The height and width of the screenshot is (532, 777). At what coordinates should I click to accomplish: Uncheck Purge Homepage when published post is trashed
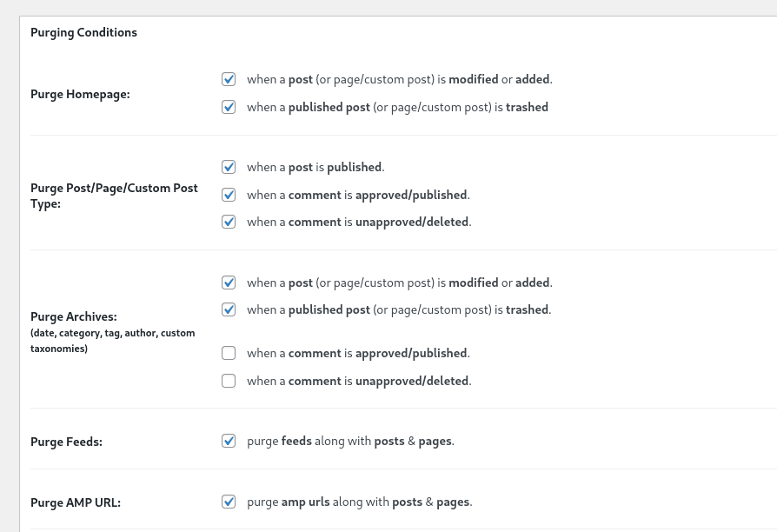pyautogui.click(x=229, y=108)
